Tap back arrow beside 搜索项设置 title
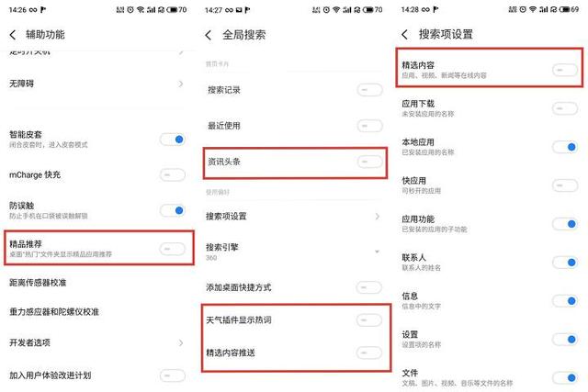Image resolution: width=588 pixels, height=392 pixels. pyautogui.click(x=404, y=35)
